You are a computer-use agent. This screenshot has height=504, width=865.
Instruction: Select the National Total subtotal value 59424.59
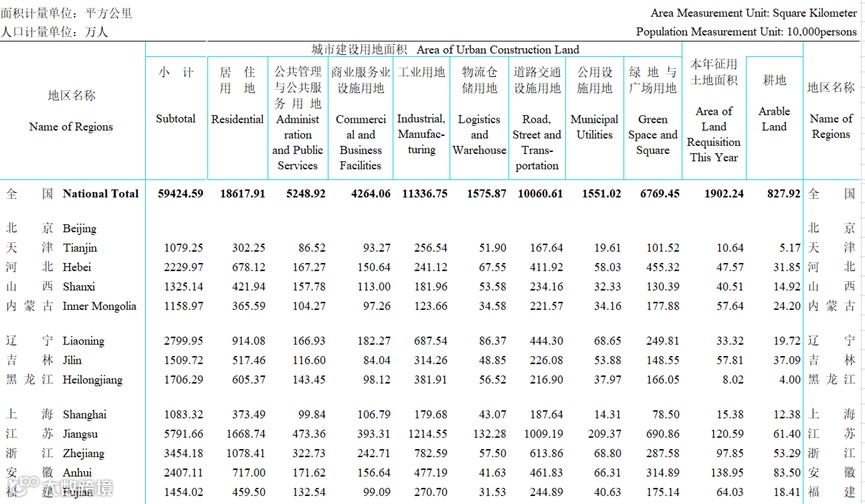click(180, 194)
